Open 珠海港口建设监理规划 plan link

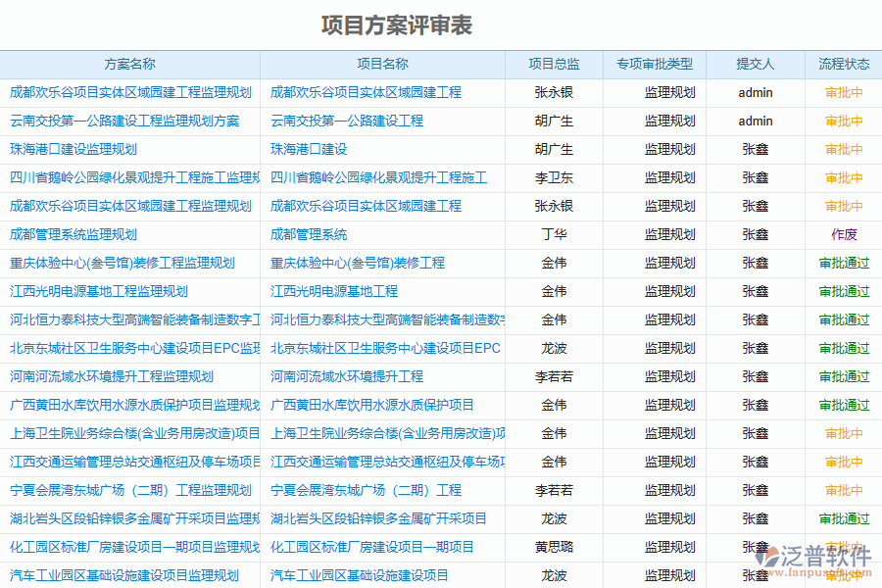tap(73, 149)
